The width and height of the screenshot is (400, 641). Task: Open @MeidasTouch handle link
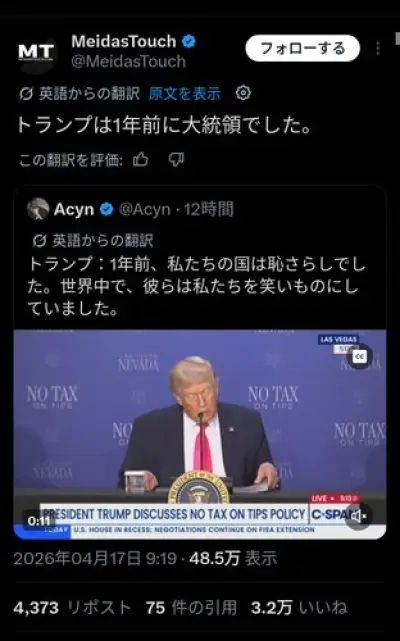128,62
